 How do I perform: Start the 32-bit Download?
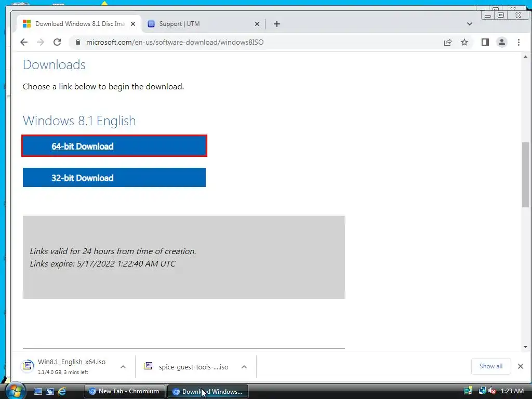click(x=114, y=178)
